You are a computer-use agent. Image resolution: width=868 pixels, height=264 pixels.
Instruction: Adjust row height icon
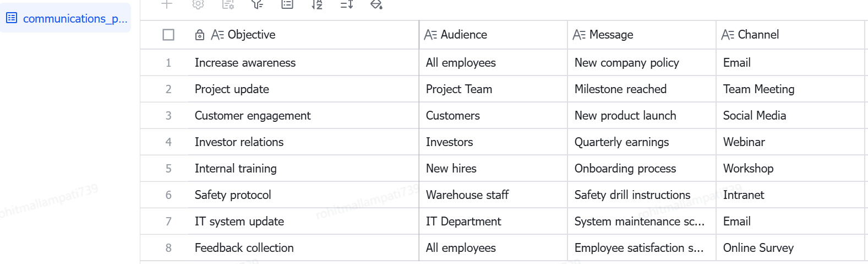pyautogui.click(x=347, y=4)
